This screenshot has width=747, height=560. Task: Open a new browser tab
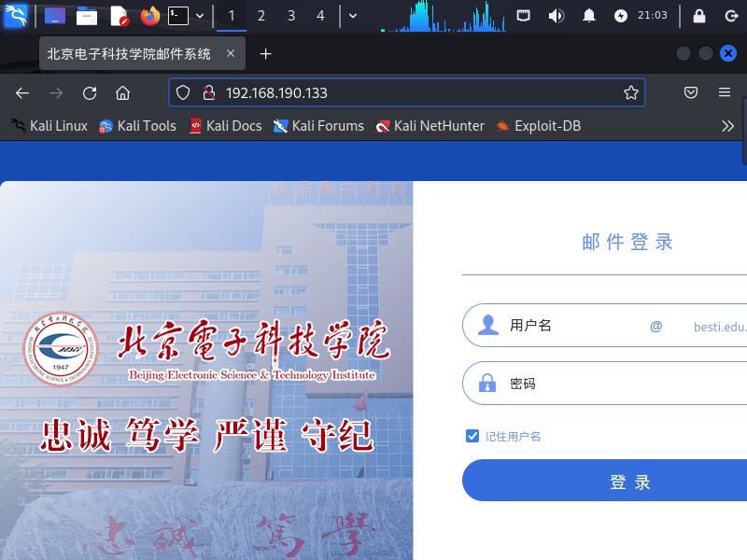coord(266,54)
